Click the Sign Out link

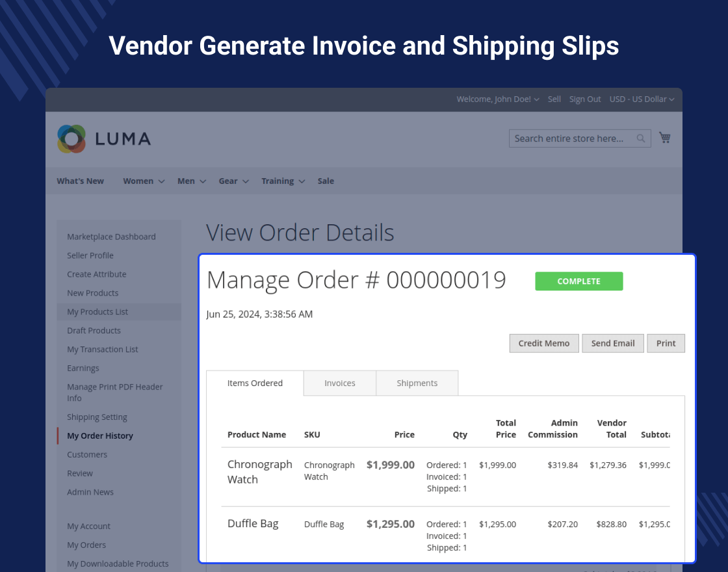tap(585, 99)
